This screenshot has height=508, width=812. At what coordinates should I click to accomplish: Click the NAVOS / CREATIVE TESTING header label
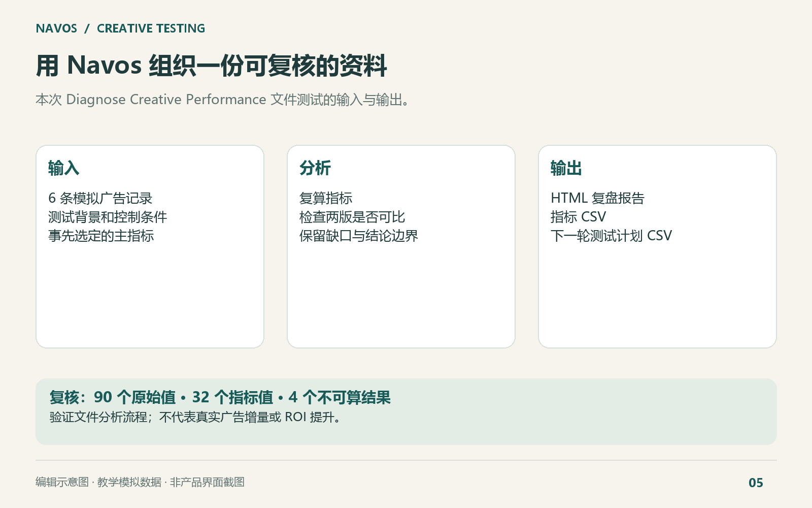(120, 28)
